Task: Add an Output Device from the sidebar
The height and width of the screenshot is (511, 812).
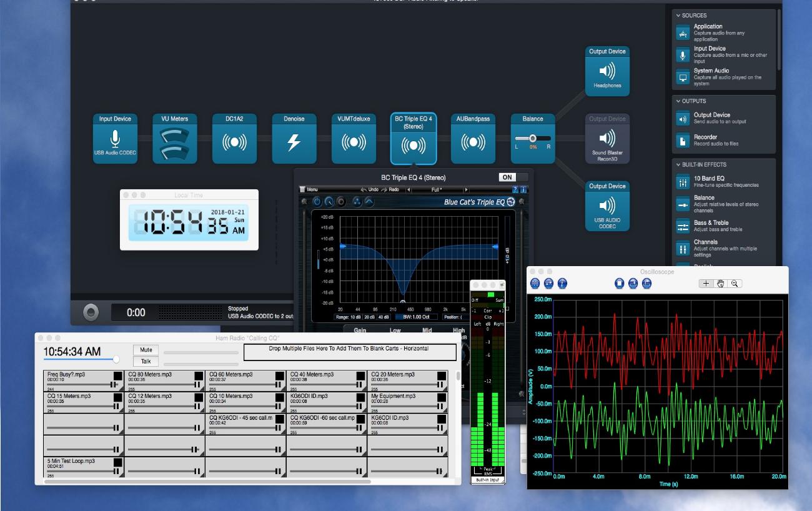Action: pos(723,118)
